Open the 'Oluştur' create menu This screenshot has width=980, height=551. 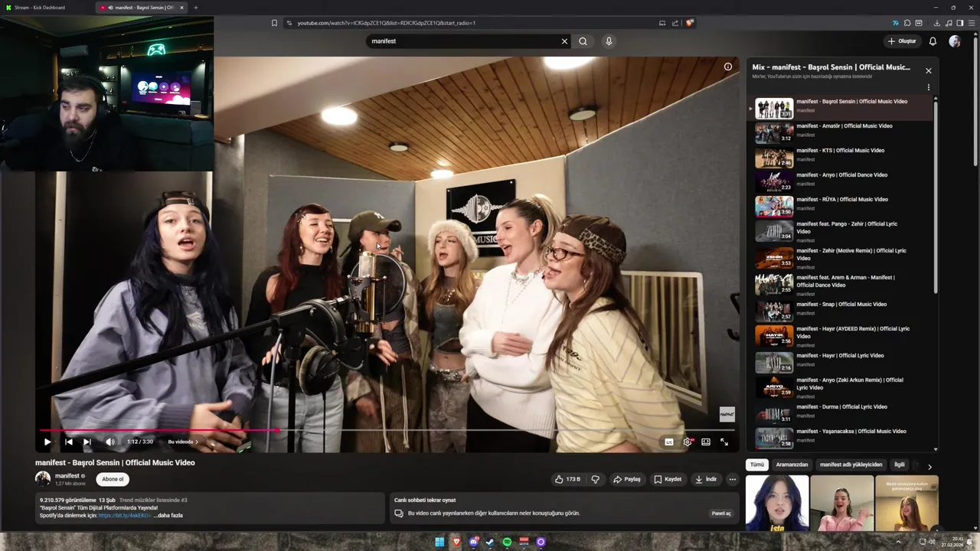click(902, 41)
